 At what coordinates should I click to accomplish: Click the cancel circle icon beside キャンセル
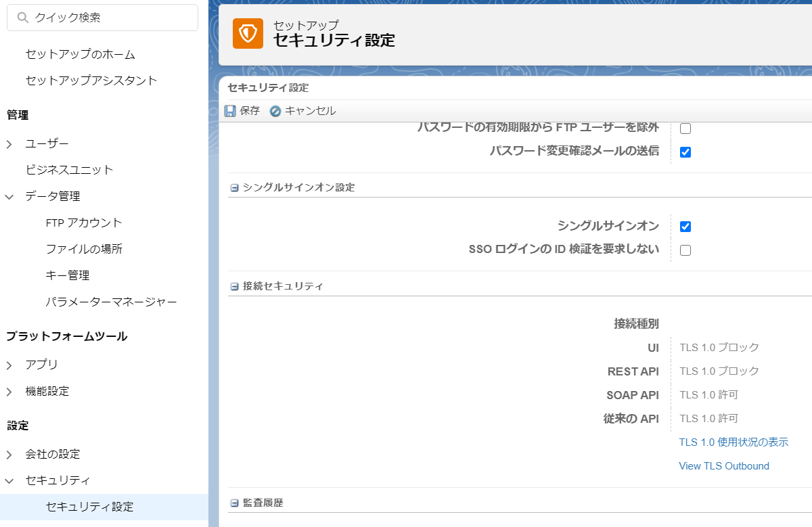click(275, 110)
